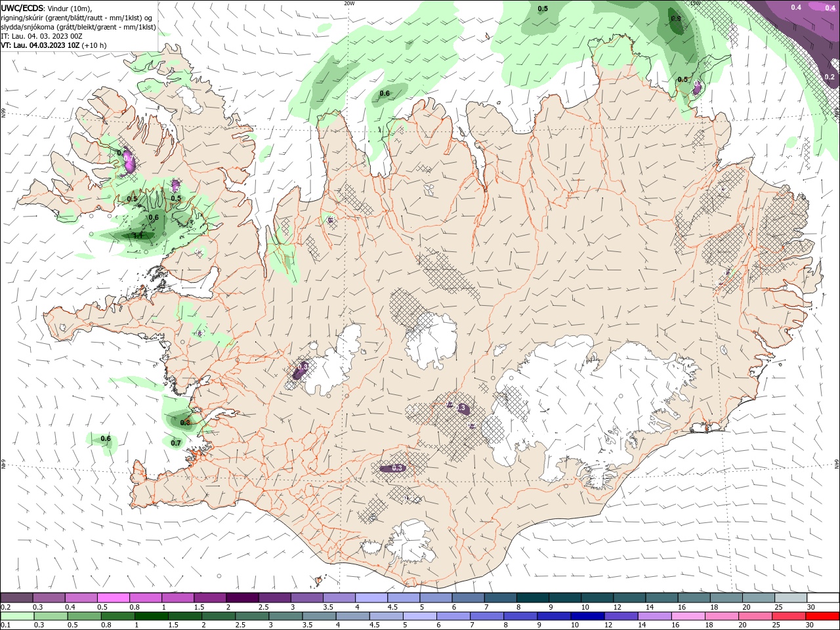
Task: Click the Vindur (10m) text in the header
Action: click(x=70, y=8)
